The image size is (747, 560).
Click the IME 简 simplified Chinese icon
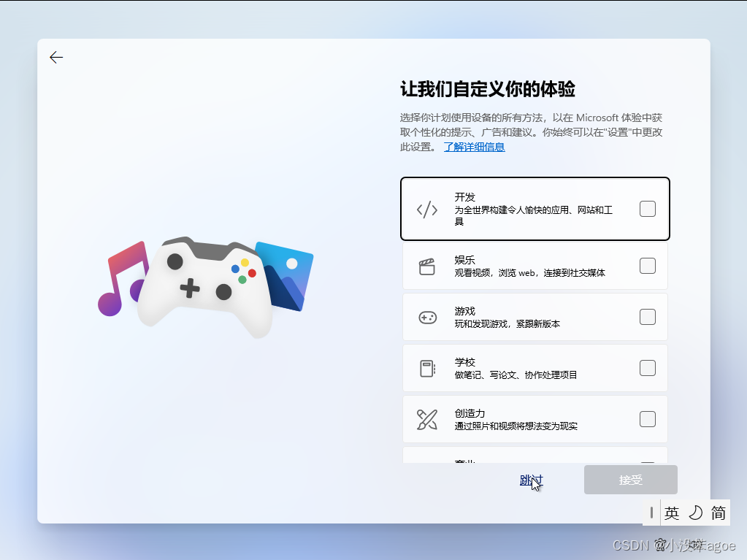pos(719,513)
